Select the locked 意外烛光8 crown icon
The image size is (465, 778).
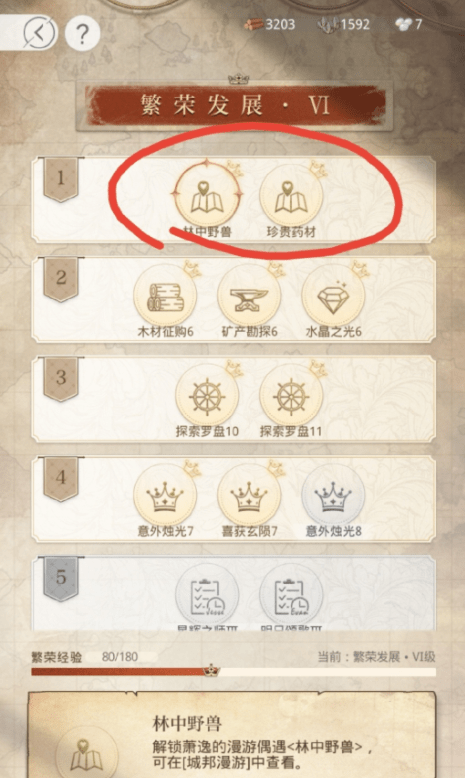pyautogui.click(x=333, y=496)
